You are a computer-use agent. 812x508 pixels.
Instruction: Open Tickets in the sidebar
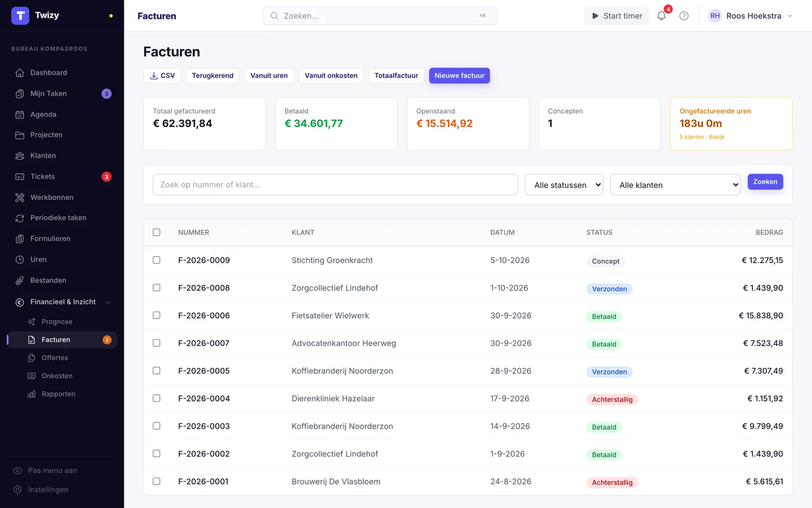(62, 176)
